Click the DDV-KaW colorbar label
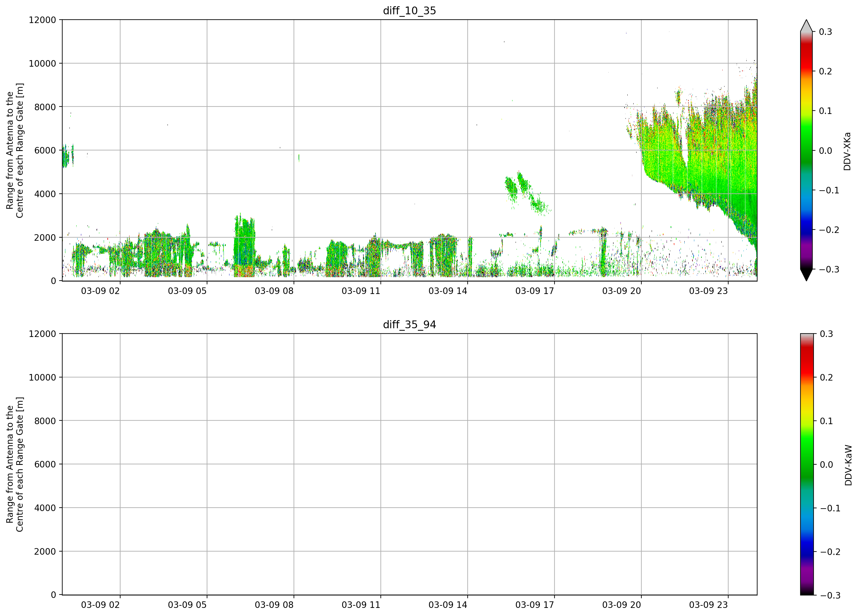The width and height of the screenshot is (859, 616). click(848, 465)
